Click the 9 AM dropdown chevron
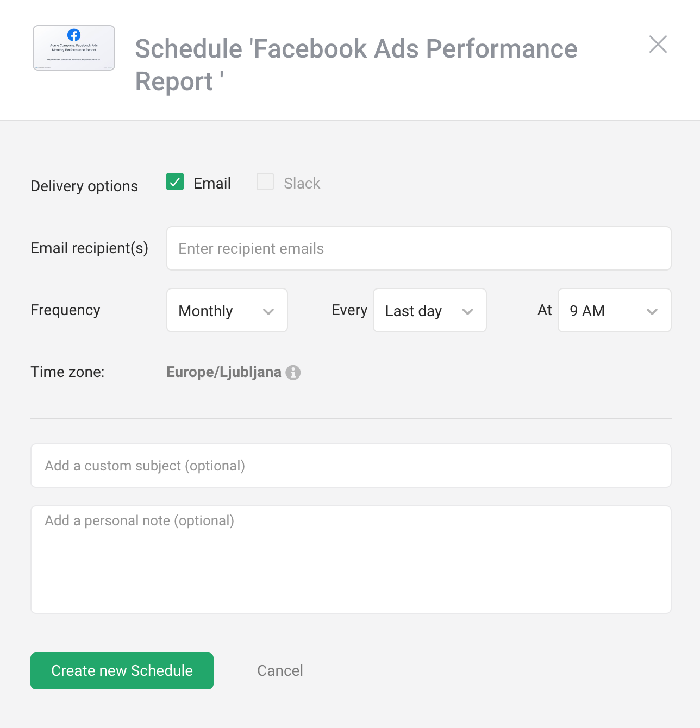 [652, 312]
